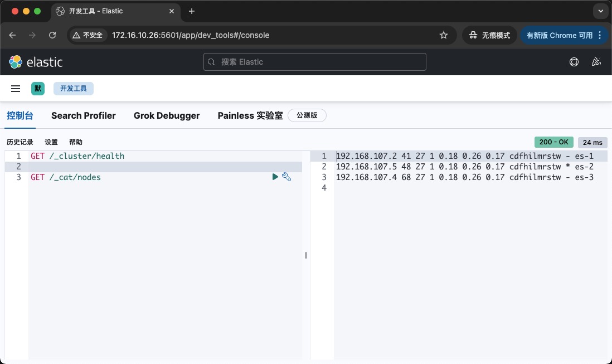Image resolution: width=612 pixels, height=364 pixels.
Task: Reload the page in Chrome
Action: pyautogui.click(x=52, y=35)
